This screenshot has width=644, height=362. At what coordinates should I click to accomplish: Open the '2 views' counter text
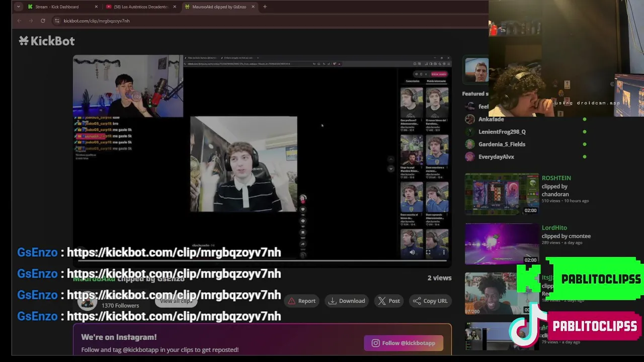439,278
